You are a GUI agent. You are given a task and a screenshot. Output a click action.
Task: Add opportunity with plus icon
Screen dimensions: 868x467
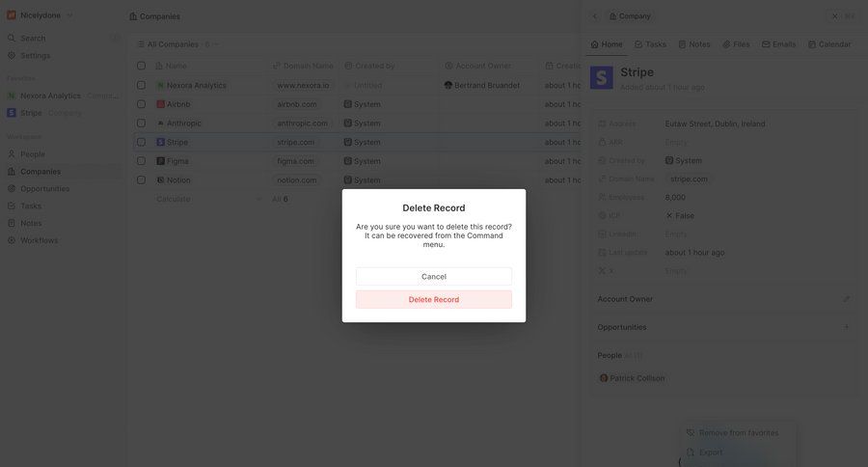[847, 327]
